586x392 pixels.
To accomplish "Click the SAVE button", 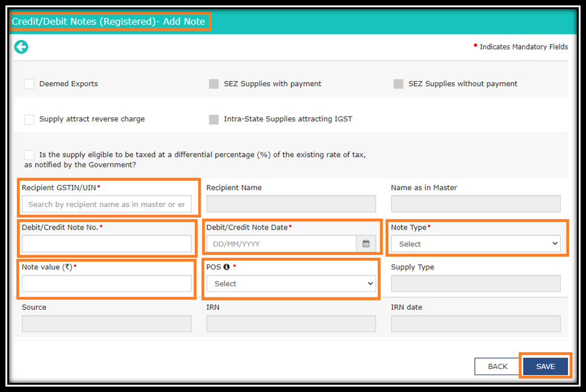I will tap(545, 367).
